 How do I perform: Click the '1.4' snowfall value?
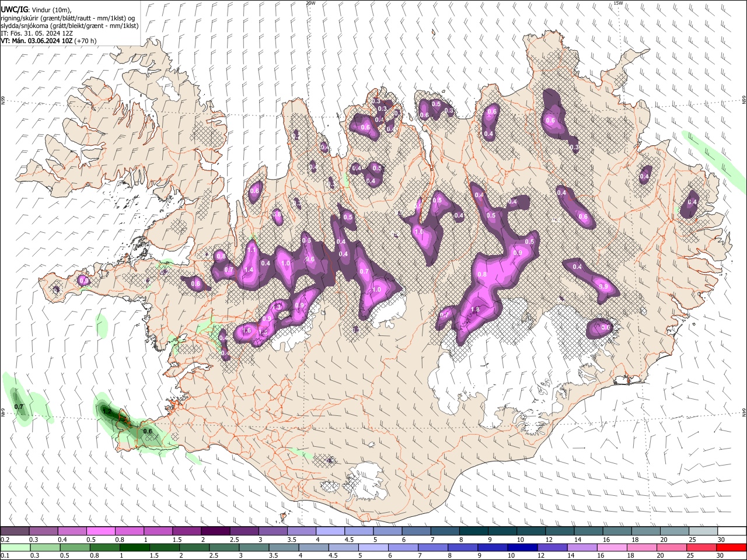click(x=249, y=269)
